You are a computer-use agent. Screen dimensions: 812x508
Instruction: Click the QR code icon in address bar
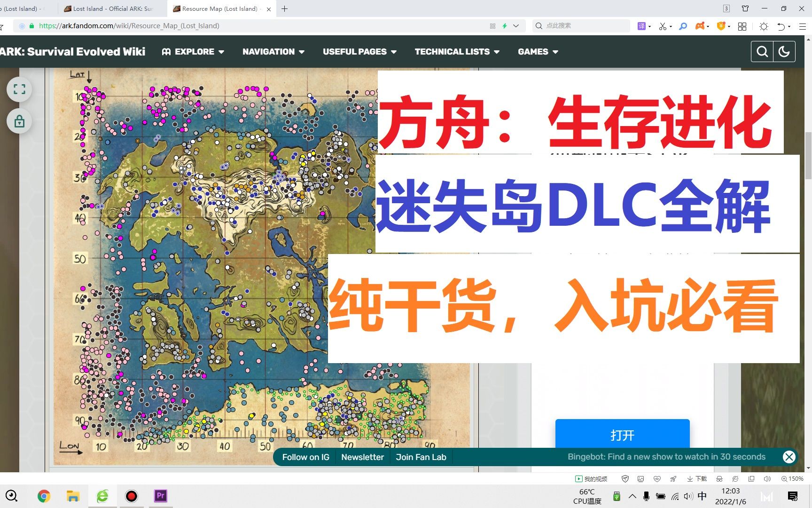[492, 26]
